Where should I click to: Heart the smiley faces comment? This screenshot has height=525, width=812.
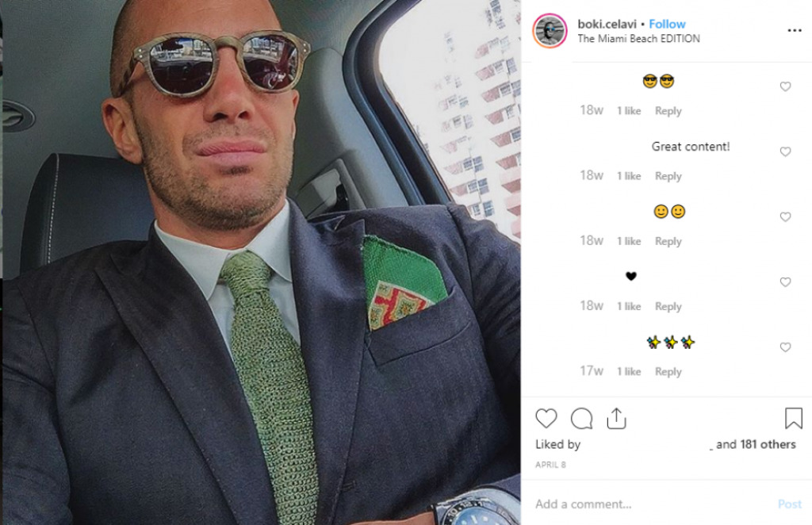coord(785,217)
